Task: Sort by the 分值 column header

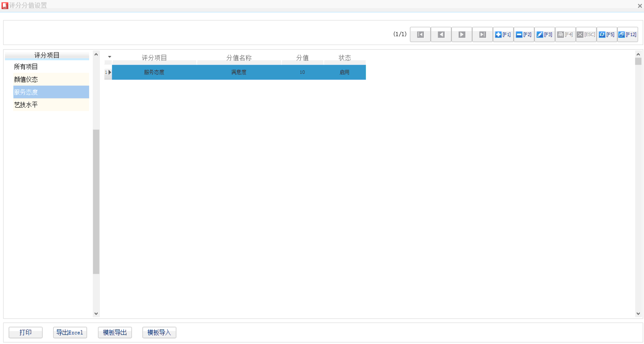Action: point(302,58)
